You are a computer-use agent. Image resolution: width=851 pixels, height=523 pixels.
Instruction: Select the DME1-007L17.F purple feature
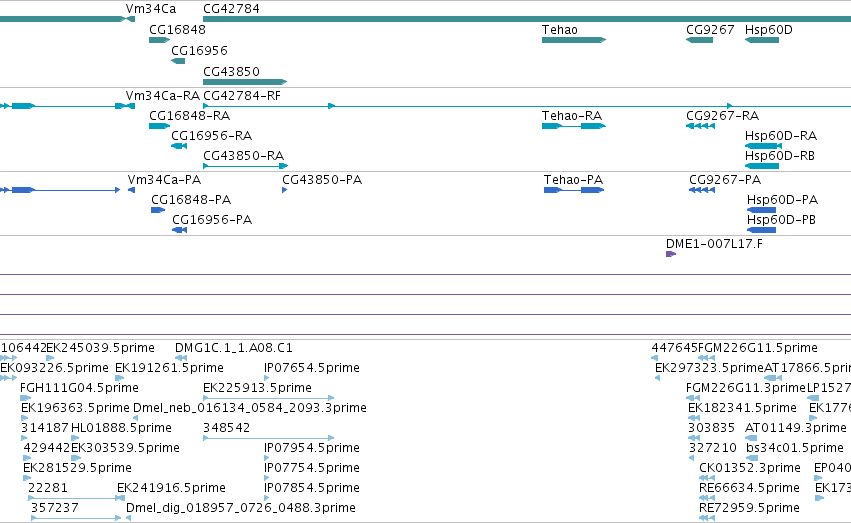[671, 254]
